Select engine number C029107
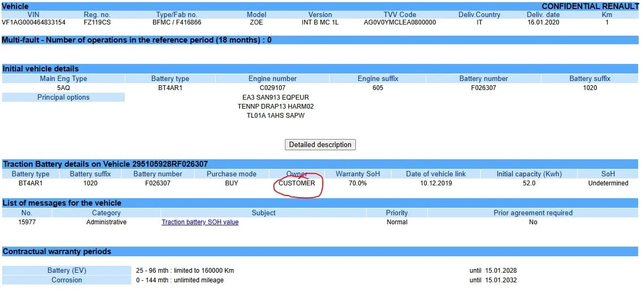The width and height of the screenshot is (644, 301). tap(273, 88)
